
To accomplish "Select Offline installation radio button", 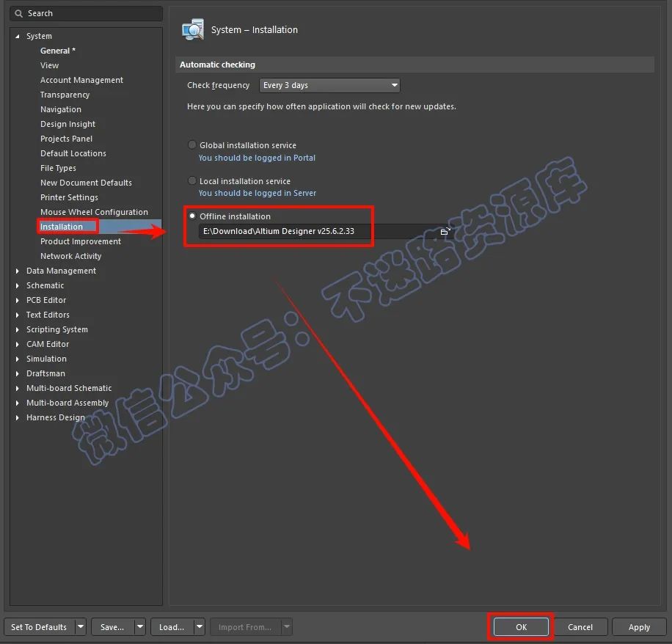I will pos(192,216).
